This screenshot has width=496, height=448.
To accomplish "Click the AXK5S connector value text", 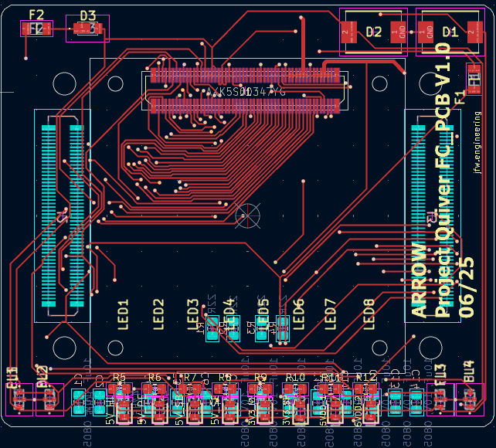I will (x=246, y=92).
